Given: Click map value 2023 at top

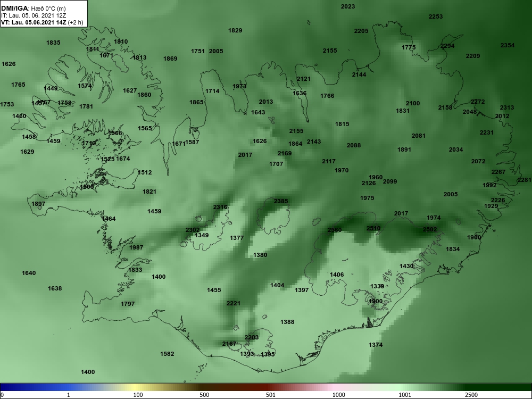Looking at the screenshot, I should pyautogui.click(x=348, y=6).
